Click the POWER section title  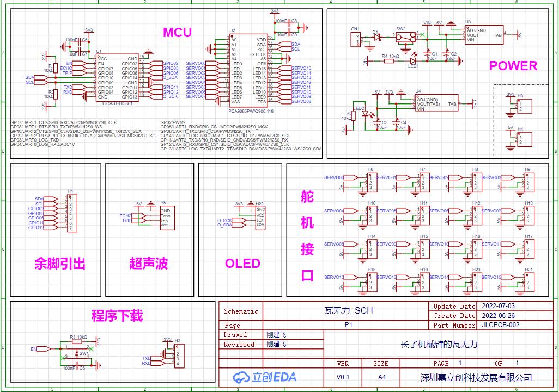(513, 65)
